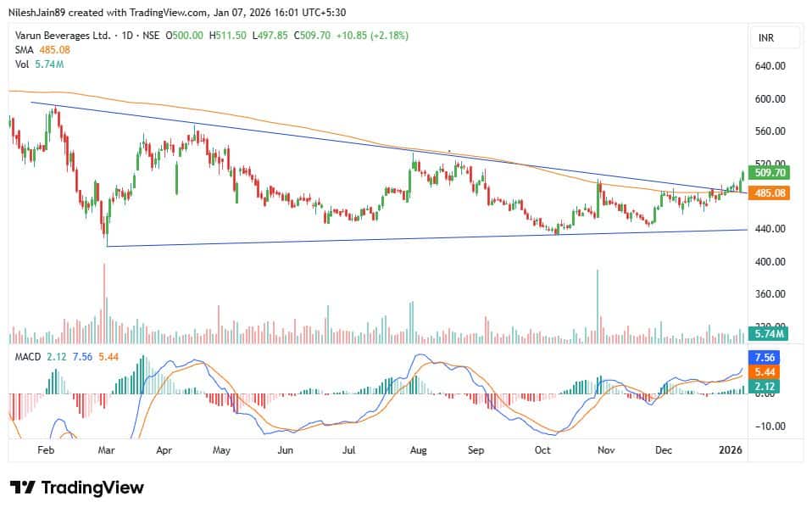Image resolution: width=812 pixels, height=513 pixels.
Task: Click the orange 485.08 SMA price label
Action: tap(769, 193)
